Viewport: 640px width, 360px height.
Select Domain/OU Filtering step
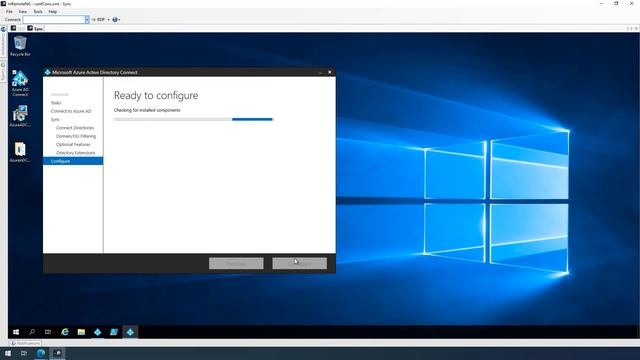pyautogui.click(x=76, y=136)
